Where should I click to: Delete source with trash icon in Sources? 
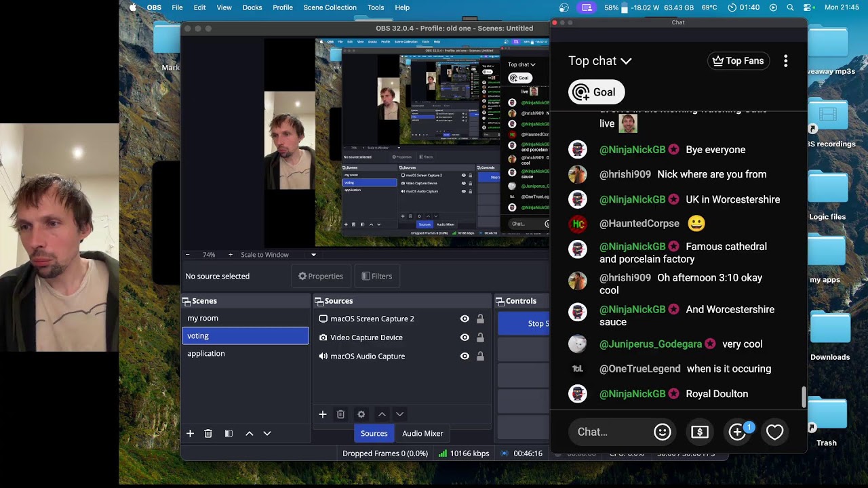[x=340, y=414]
